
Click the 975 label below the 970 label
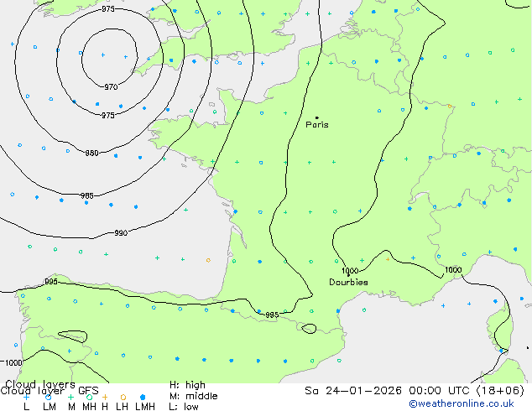tap(108, 116)
